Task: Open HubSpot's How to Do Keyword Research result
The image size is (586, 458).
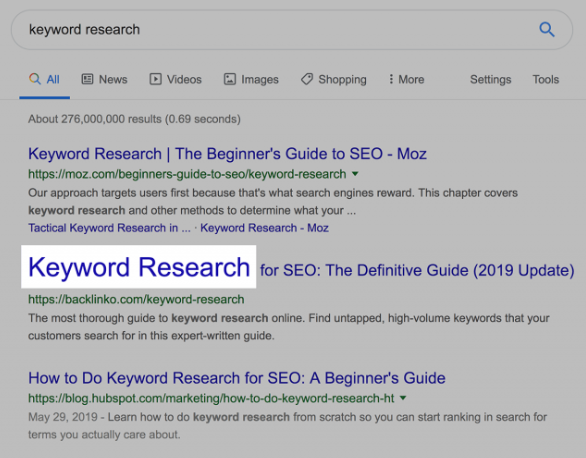Action: (x=237, y=378)
